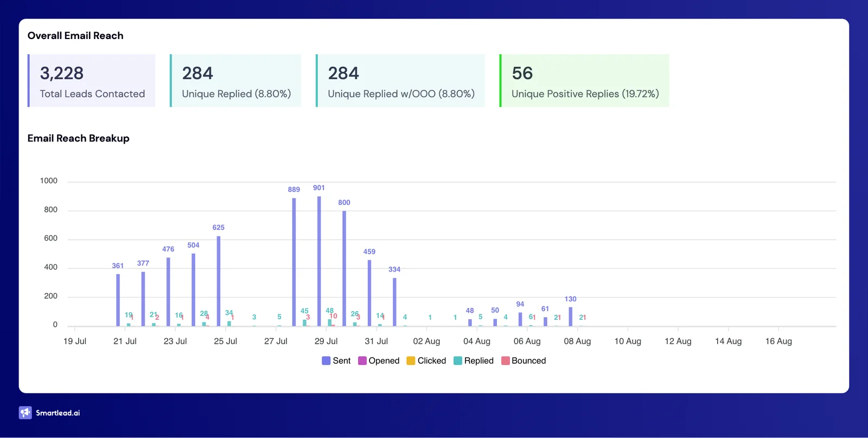Select the Unique Positive Replies card

point(584,80)
